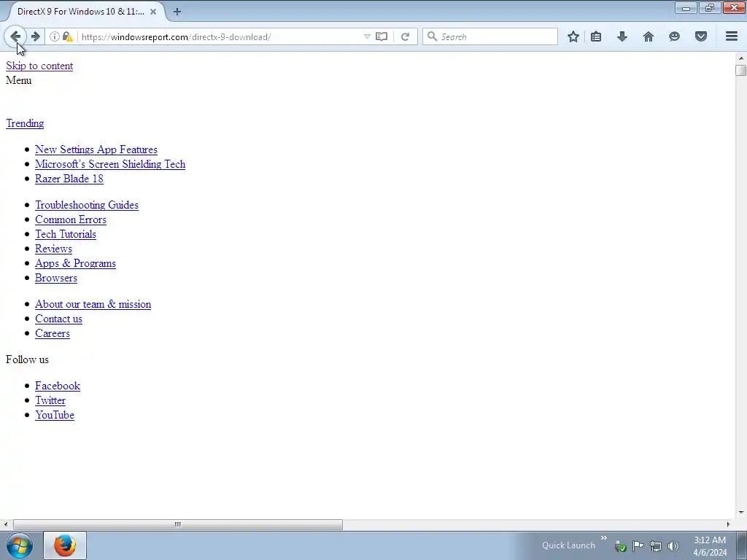
Task: Show site information via the info icon
Action: [54, 36]
